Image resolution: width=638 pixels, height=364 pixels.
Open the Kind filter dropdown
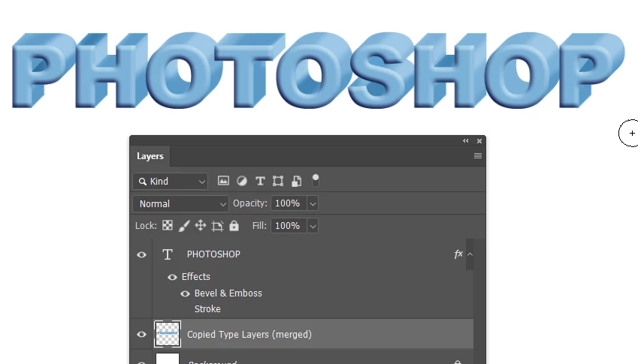click(x=170, y=181)
